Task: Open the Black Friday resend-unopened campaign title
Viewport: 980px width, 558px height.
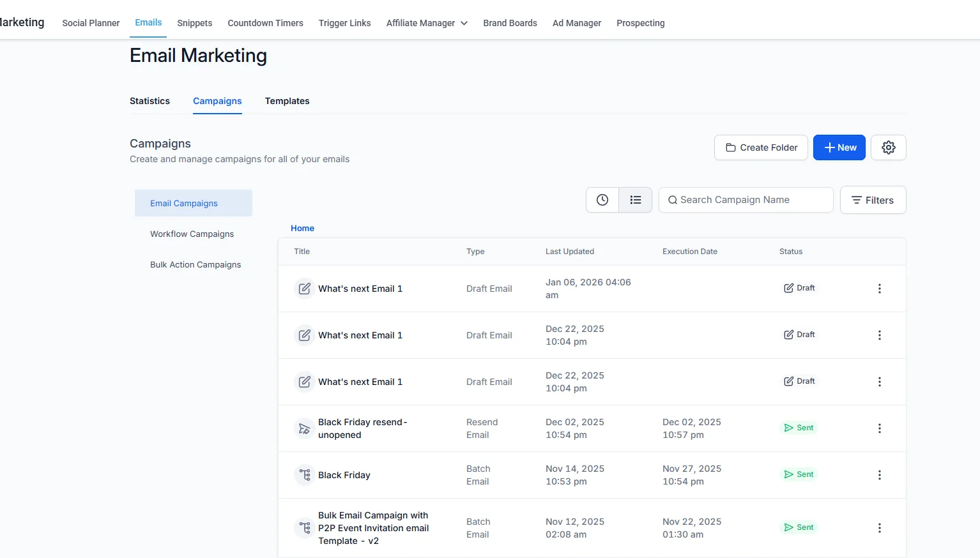Action: pos(363,428)
